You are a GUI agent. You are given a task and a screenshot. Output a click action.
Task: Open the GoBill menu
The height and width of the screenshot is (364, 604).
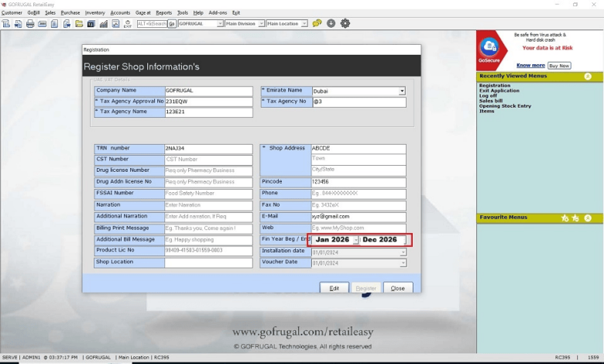[x=33, y=12]
